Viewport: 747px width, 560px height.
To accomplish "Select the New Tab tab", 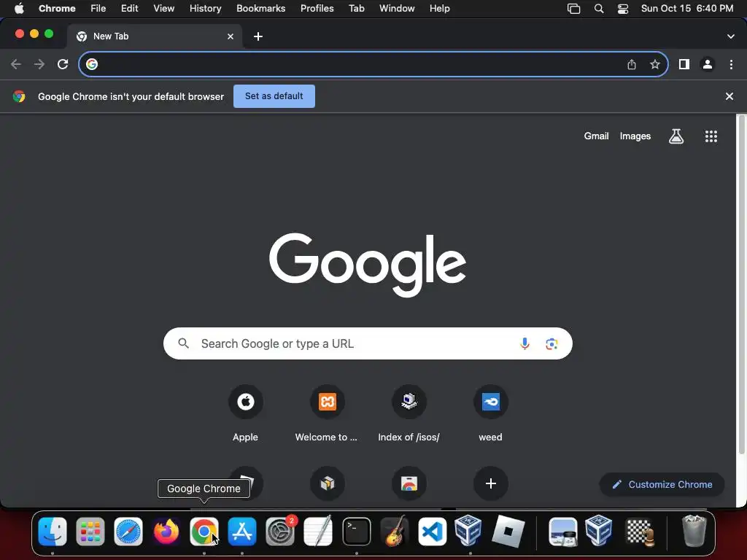I will tap(154, 36).
